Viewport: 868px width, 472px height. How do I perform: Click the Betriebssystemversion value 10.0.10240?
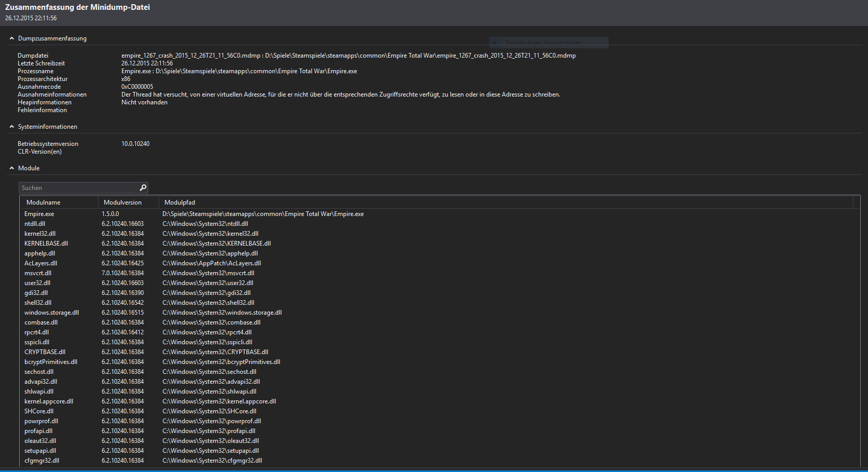click(135, 144)
